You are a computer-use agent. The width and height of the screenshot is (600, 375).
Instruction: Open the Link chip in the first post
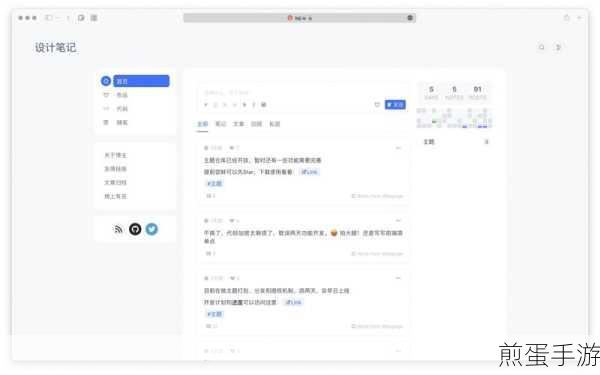coord(309,172)
